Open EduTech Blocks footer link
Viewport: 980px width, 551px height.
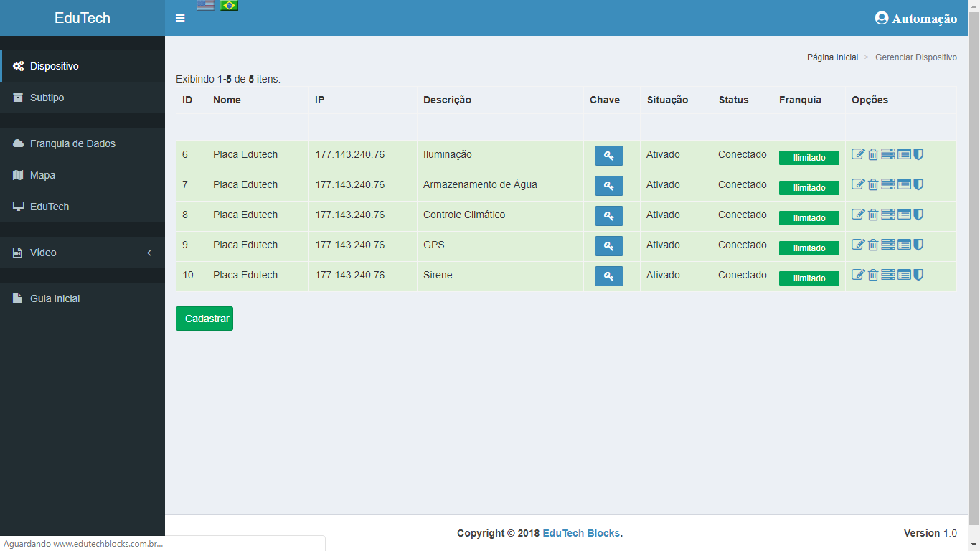coord(581,533)
